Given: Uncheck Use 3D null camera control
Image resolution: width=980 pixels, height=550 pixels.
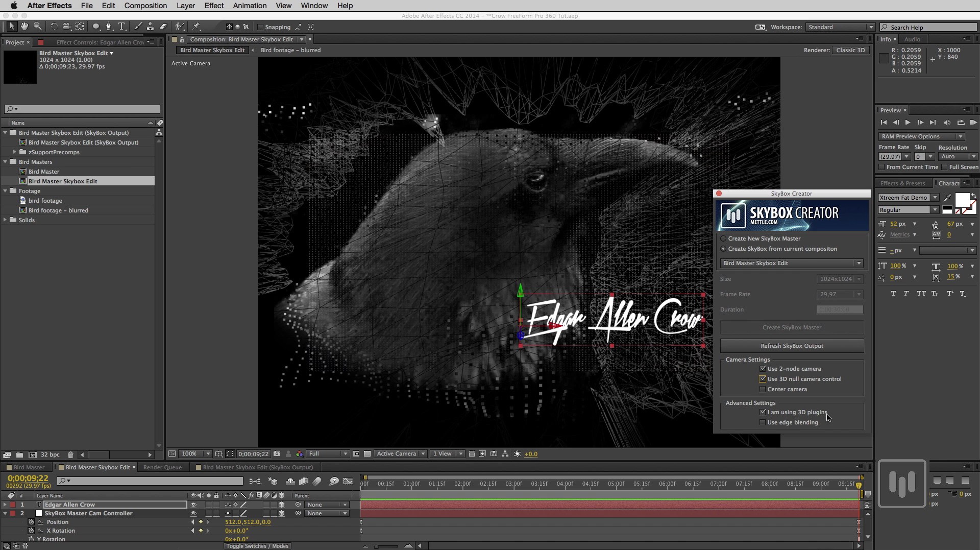Looking at the screenshot, I should tap(763, 379).
